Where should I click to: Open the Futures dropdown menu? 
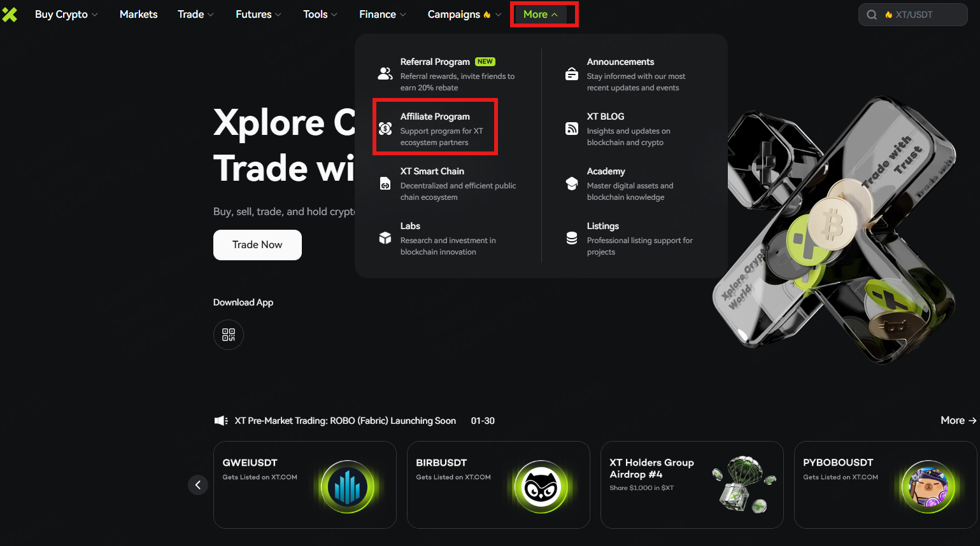258,14
